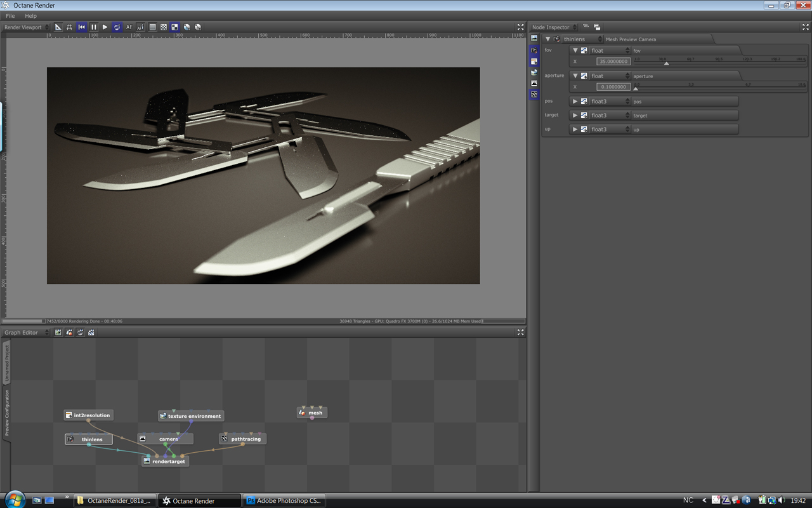Image resolution: width=812 pixels, height=508 pixels.
Task: Select the pathtracing node
Action: point(242,439)
